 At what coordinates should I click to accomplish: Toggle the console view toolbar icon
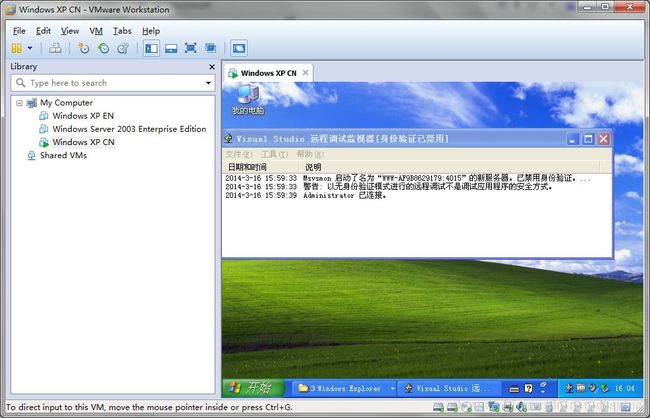(239, 48)
